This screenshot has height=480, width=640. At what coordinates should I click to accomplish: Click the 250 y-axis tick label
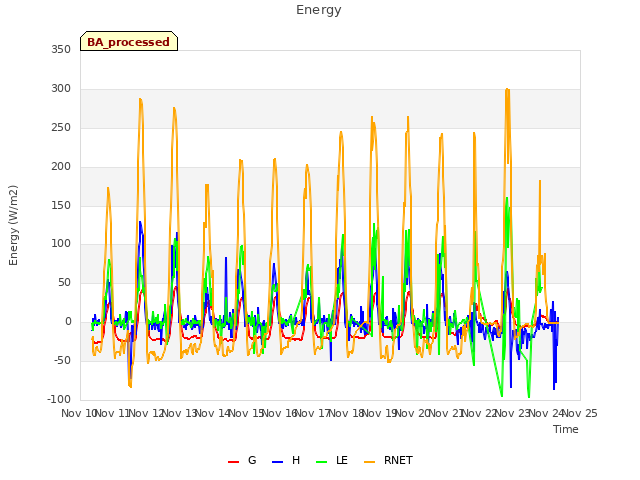61,127
